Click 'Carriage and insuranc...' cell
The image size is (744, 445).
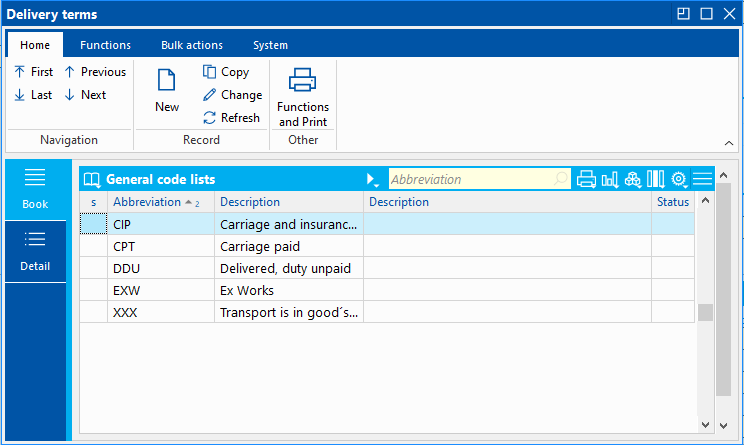[288, 224]
